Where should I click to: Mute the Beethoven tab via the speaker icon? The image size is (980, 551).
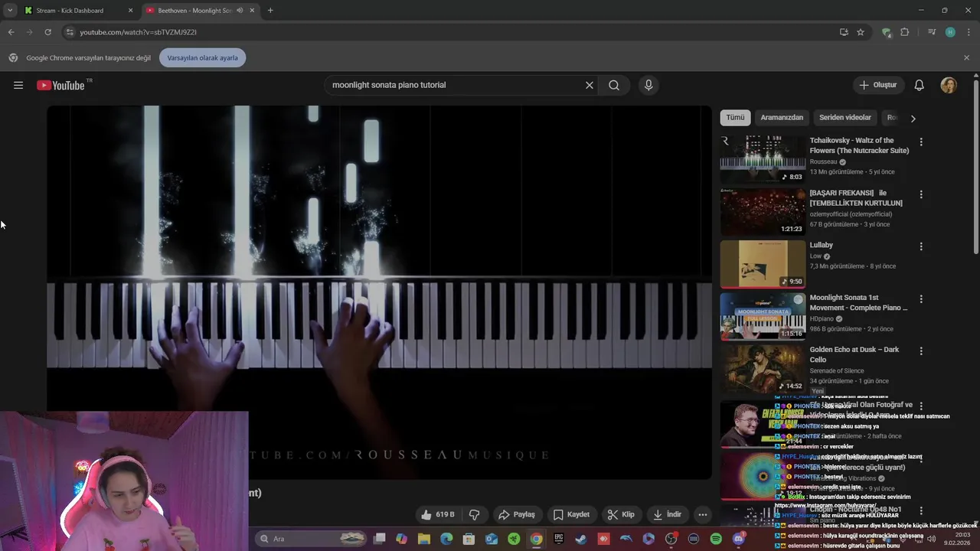pyautogui.click(x=240, y=11)
